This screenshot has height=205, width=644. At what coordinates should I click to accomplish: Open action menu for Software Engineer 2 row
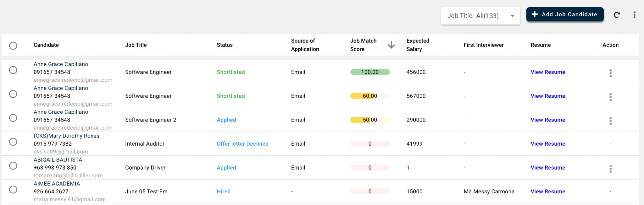coord(610,121)
